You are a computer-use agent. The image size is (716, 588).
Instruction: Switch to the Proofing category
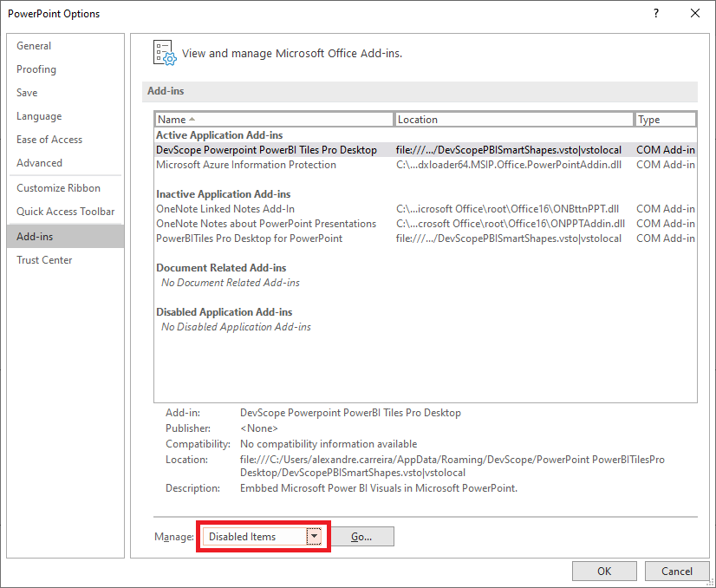click(x=36, y=69)
